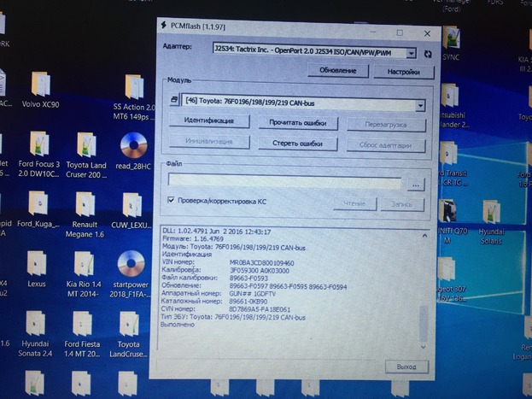Click the file path input field
This screenshot has height=399, width=532.
(x=284, y=182)
